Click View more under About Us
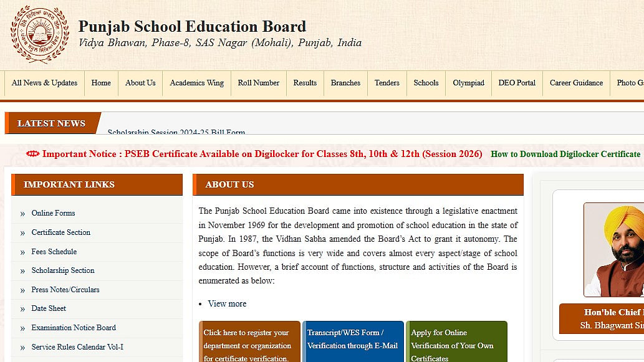 [x=227, y=303]
